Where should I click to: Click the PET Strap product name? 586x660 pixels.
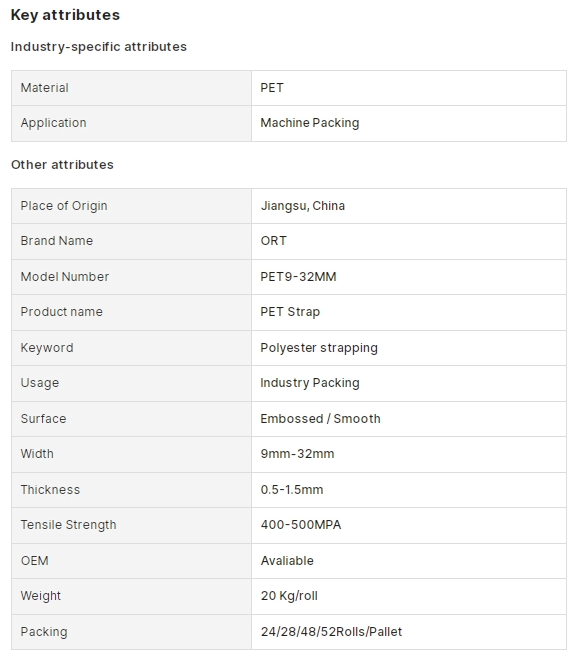click(x=290, y=312)
